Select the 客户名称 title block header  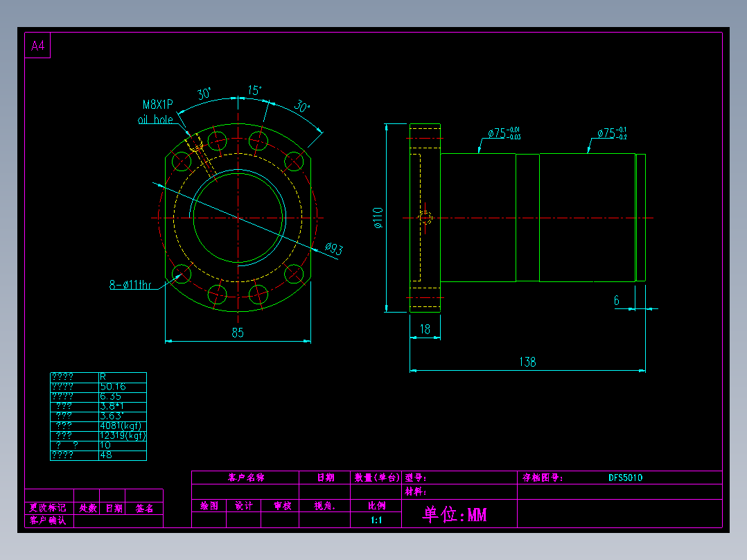(x=246, y=478)
